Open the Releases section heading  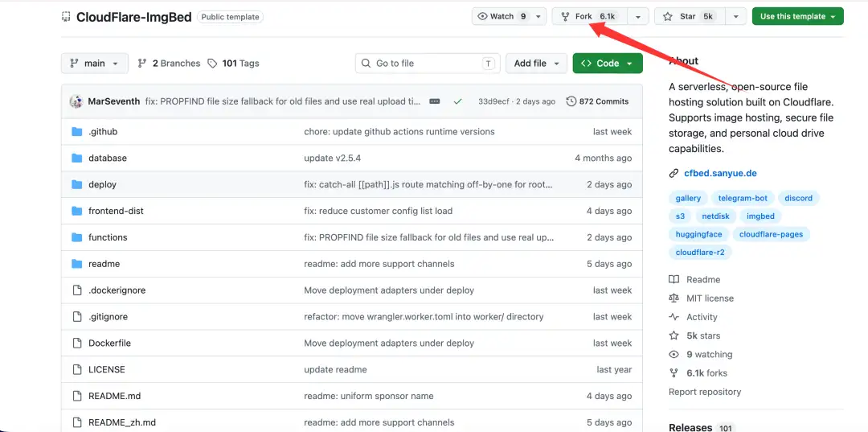pyautogui.click(x=690, y=427)
